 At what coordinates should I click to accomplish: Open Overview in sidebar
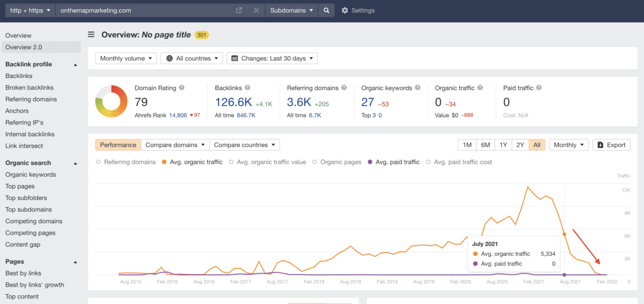point(18,36)
